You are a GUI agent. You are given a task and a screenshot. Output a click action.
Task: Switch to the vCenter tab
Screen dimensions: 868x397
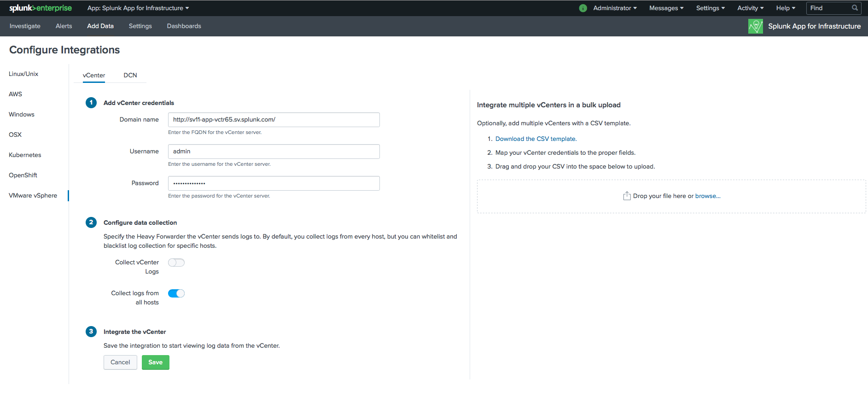(x=94, y=75)
